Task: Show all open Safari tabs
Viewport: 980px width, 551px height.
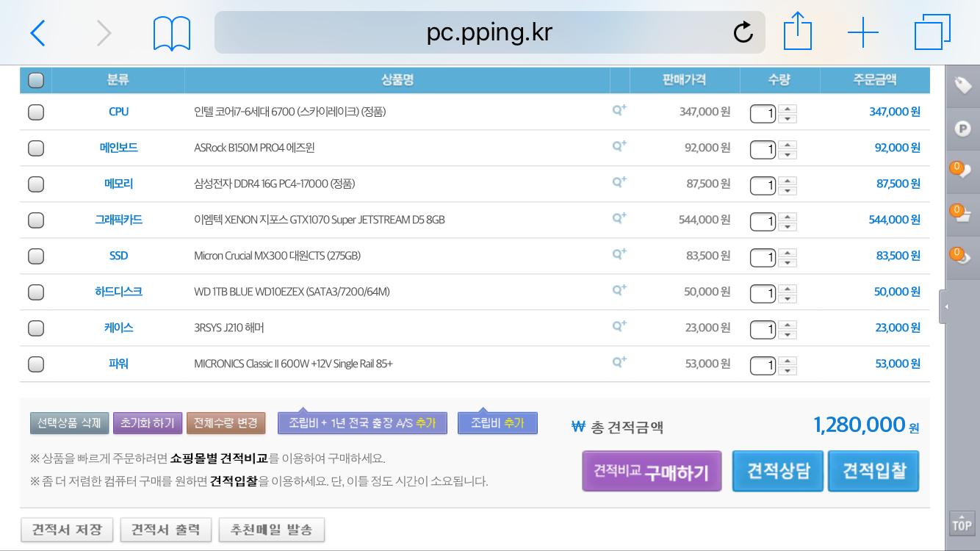Action: pos(932,33)
